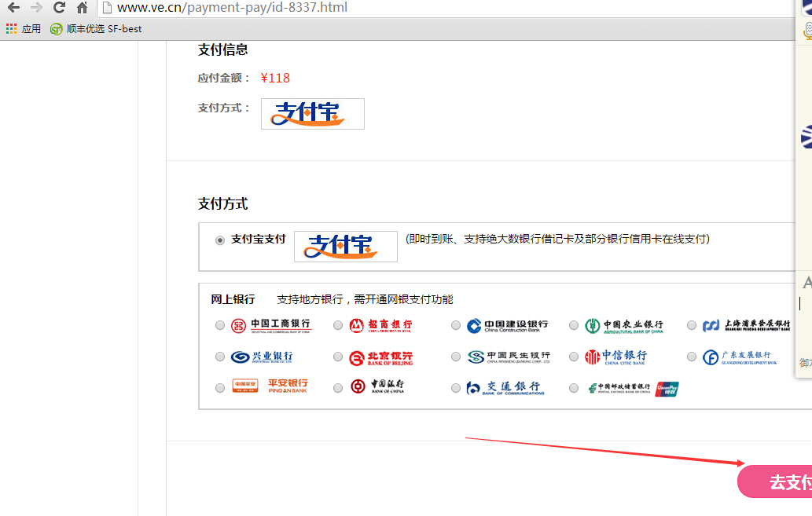812x516 pixels.
Task: Click the 上海浦东发展银行 logo
Action: tap(746, 325)
